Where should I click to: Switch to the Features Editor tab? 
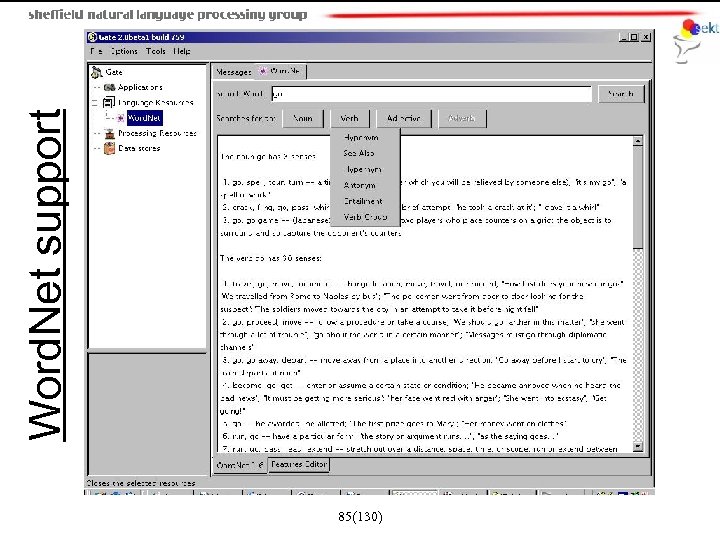click(x=299, y=464)
